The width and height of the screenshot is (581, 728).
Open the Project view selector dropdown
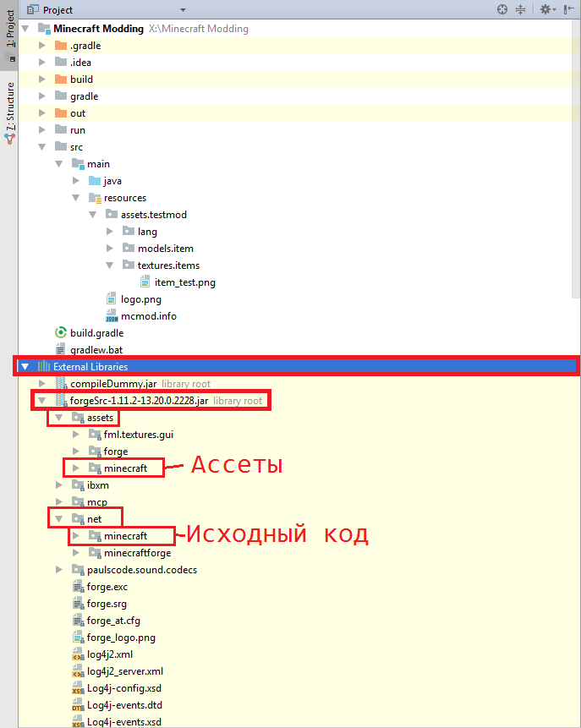tap(58, 10)
